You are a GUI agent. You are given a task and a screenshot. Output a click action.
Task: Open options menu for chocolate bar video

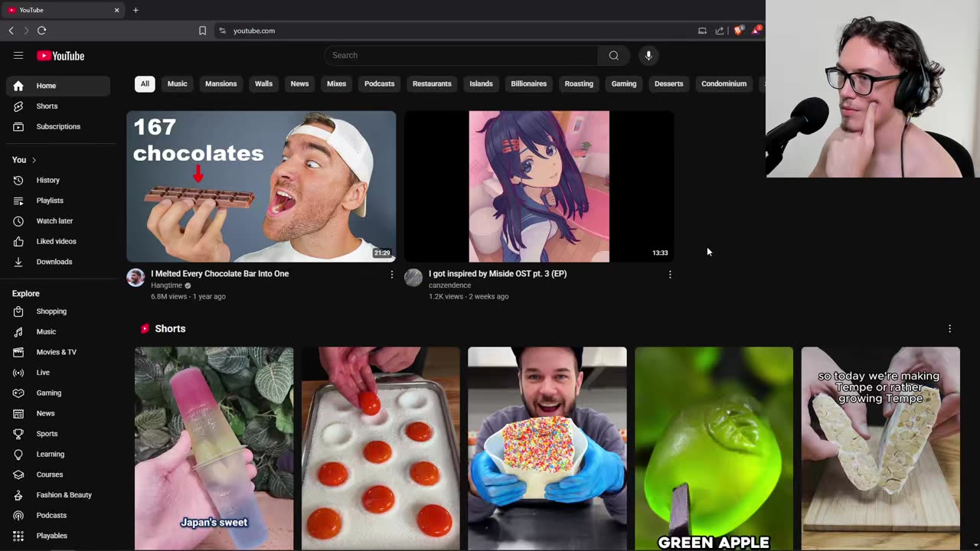392,274
